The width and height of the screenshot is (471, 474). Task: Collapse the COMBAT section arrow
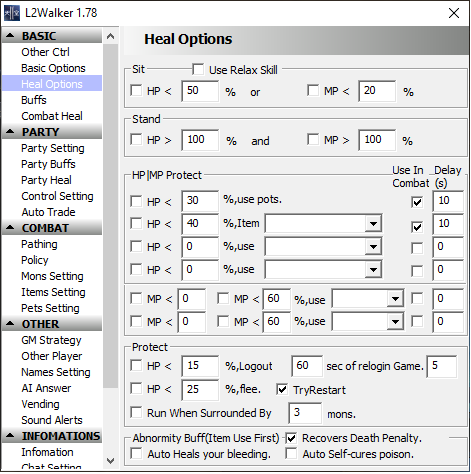[10, 228]
